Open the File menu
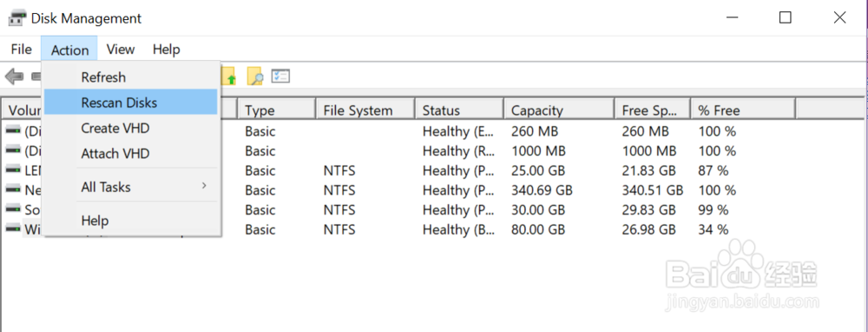 pyautogui.click(x=21, y=50)
